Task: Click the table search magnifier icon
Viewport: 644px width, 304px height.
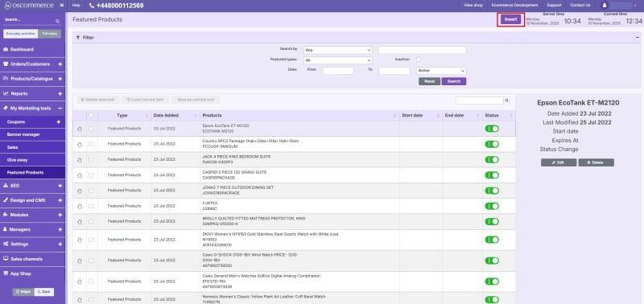Action: tap(507, 100)
